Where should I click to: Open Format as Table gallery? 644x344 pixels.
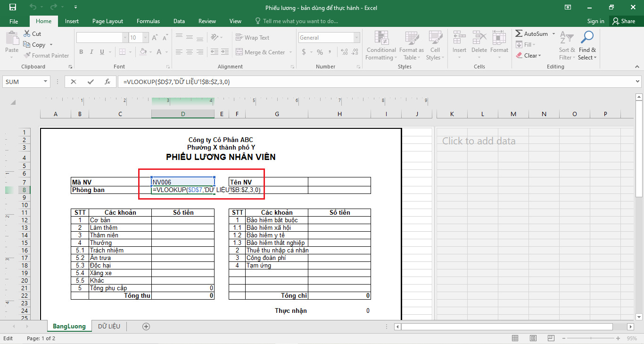411,45
